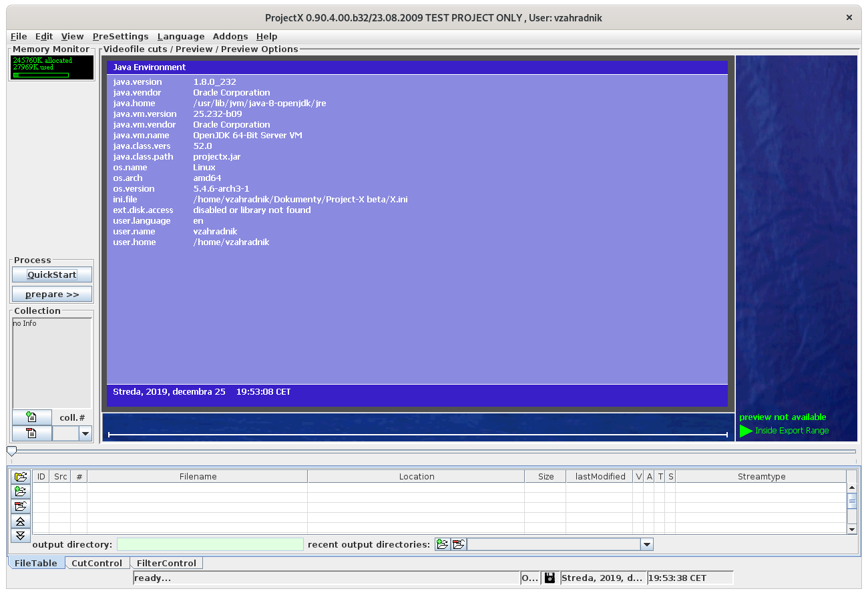Click the memory usage progress bar
868x595 pixels.
[41, 75]
